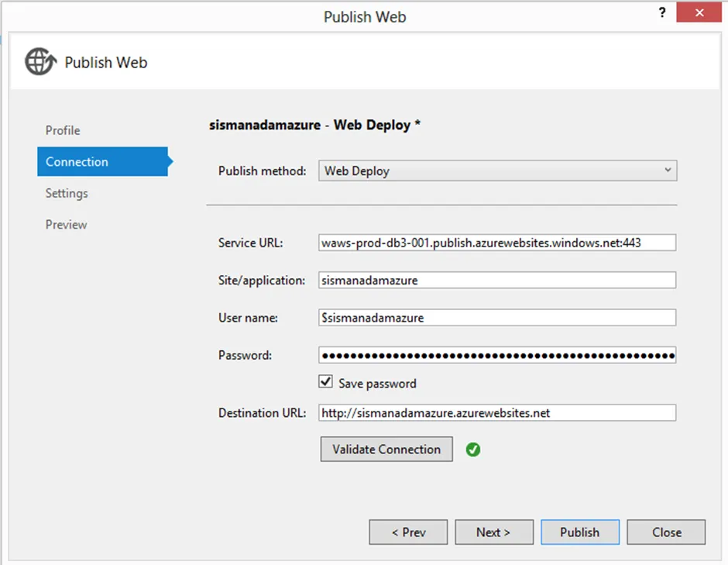
Task: Click the Password field
Action: (x=497, y=356)
